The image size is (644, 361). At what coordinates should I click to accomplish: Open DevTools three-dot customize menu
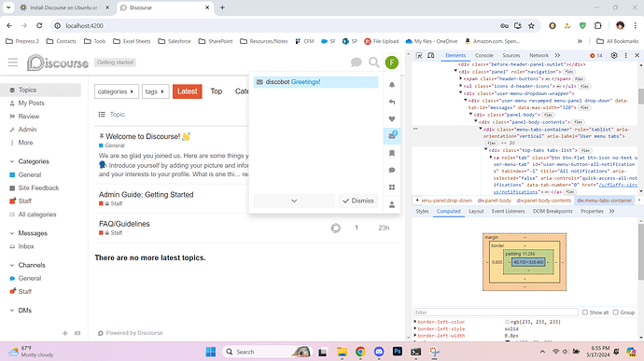[626, 55]
